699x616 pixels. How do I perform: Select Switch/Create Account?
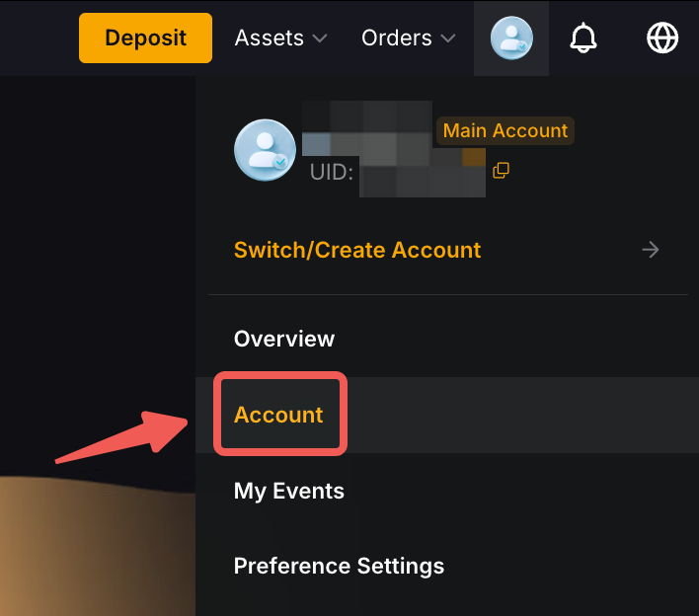(x=357, y=250)
